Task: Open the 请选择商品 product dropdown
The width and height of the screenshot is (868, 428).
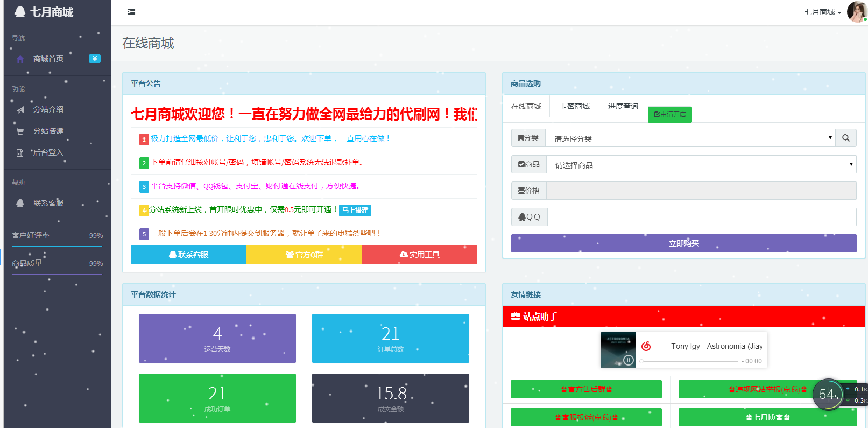Action: click(x=701, y=165)
